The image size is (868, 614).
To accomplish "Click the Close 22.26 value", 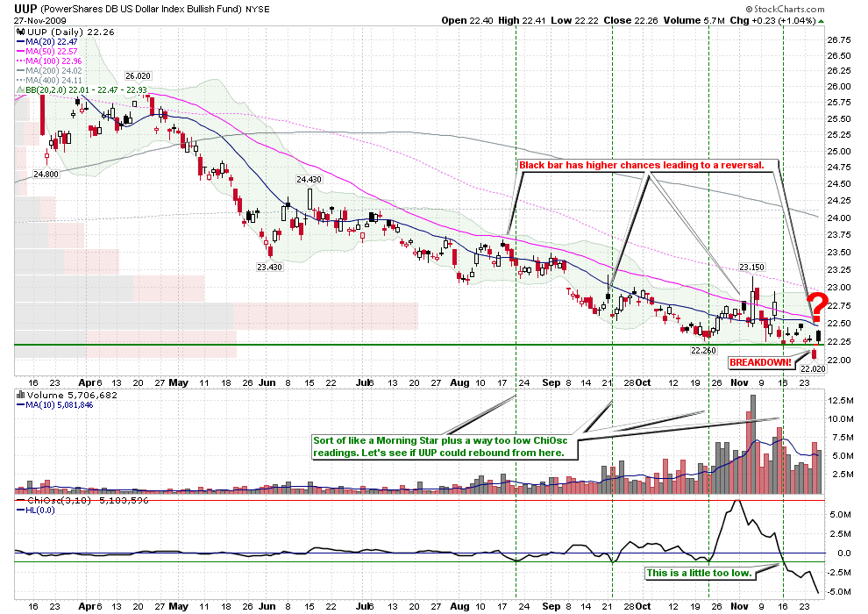I will coord(630,20).
